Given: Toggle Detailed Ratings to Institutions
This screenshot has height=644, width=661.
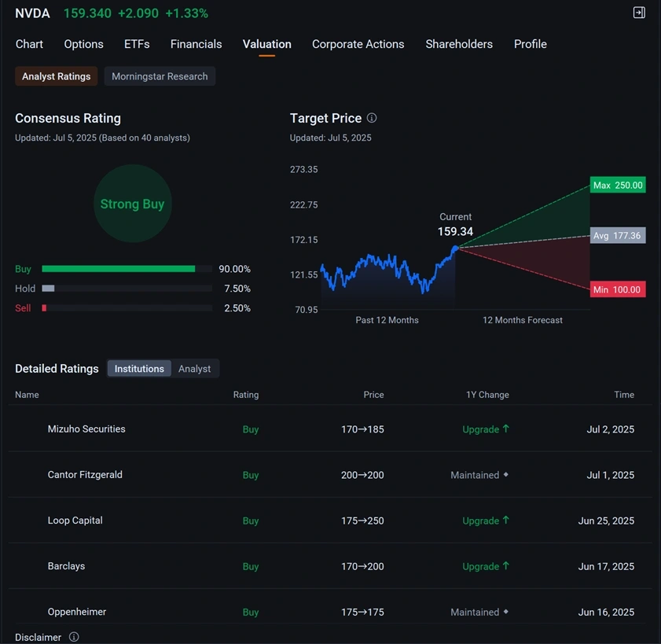Looking at the screenshot, I should coord(139,369).
